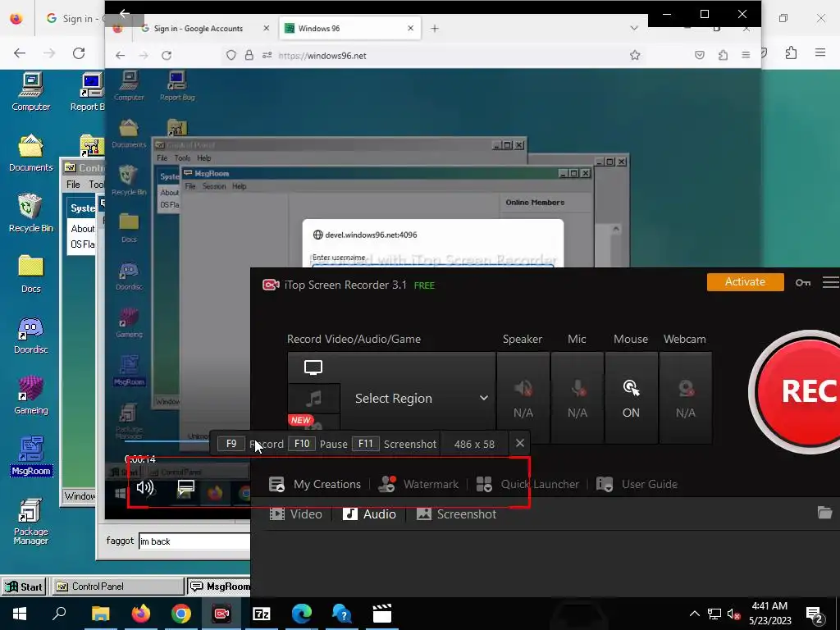Open Microsoft Edge from the taskbar

(x=302, y=614)
